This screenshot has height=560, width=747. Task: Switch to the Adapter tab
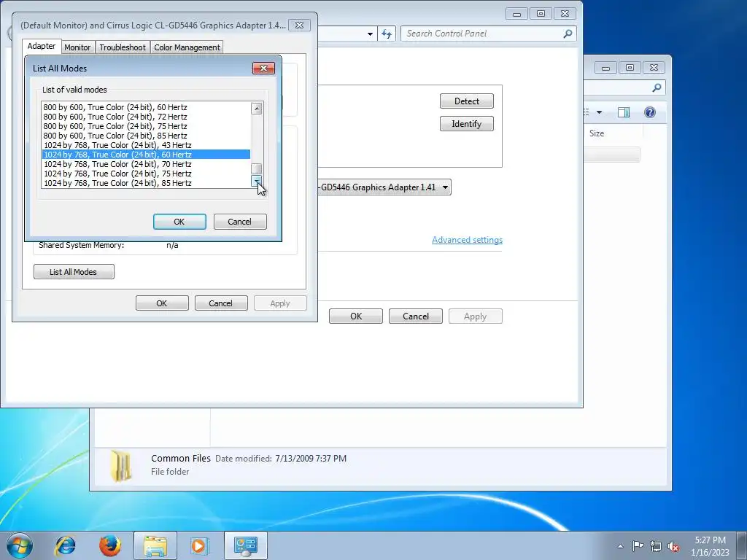tap(42, 46)
